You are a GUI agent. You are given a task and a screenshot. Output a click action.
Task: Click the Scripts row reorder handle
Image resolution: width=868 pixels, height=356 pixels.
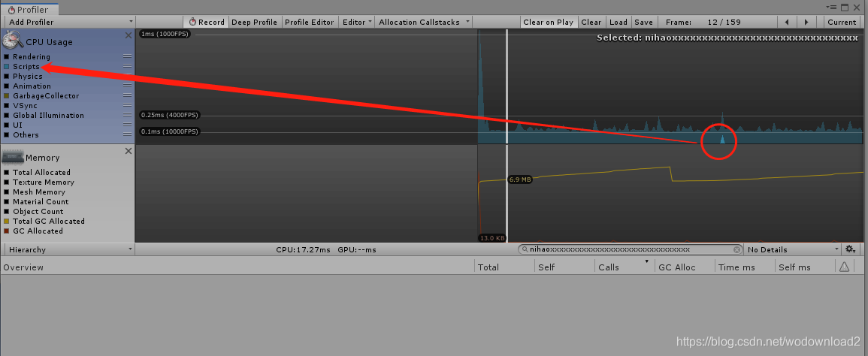(x=127, y=66)
